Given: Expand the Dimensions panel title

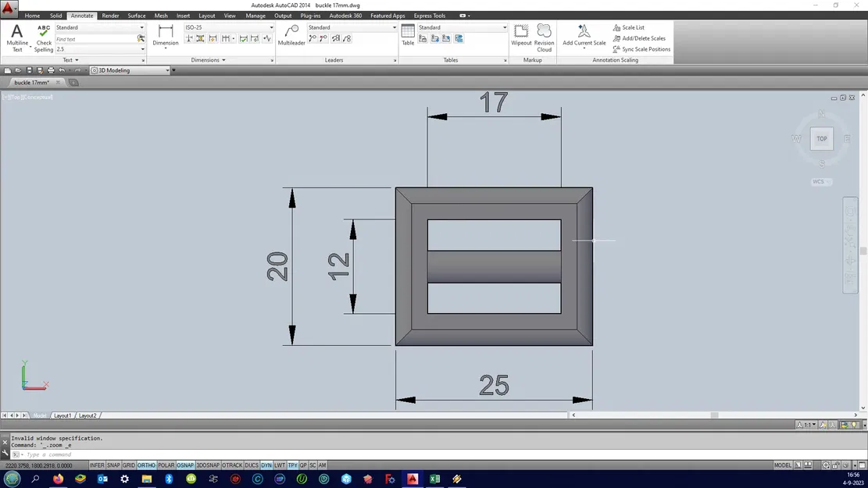Looking at the screenshot, I should 208,60.
